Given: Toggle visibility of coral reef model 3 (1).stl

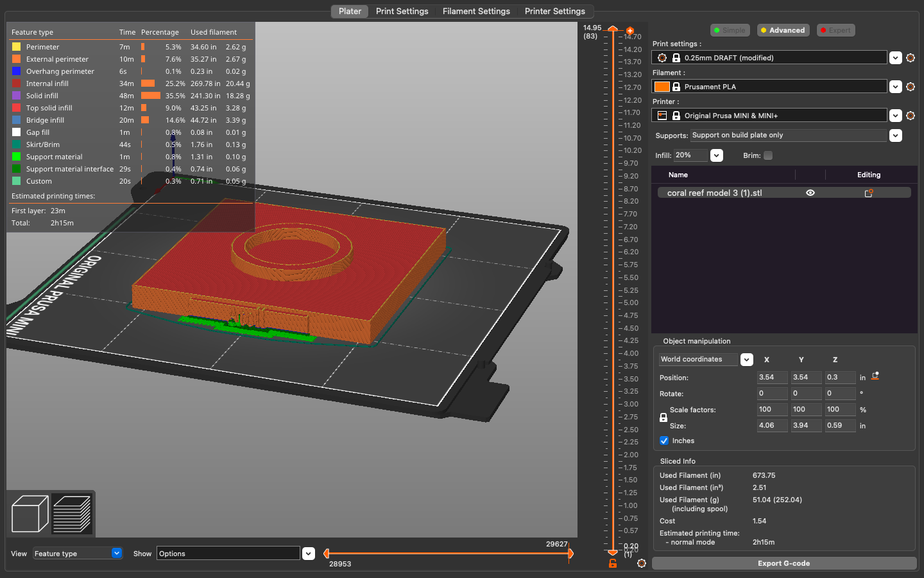Looking at the screenshot, I should (x=810, y=193).
